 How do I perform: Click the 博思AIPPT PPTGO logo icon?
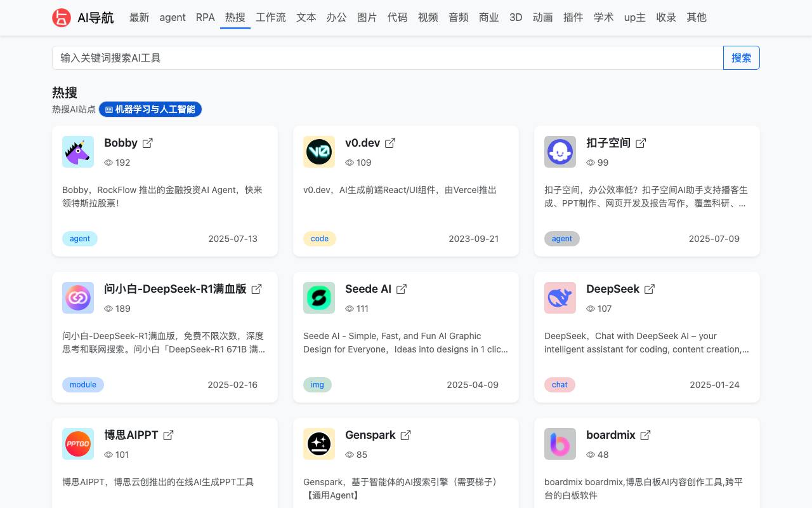(x=78, y=444)
